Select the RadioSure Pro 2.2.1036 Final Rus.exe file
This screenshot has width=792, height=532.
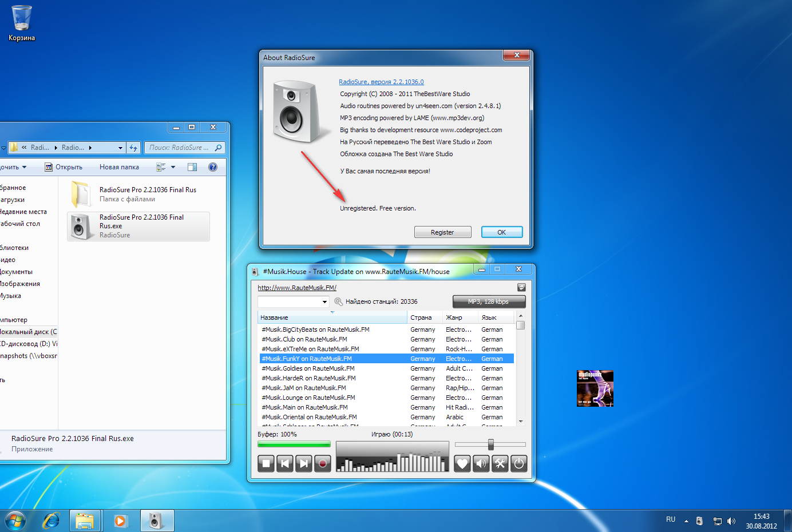point(138,227)
